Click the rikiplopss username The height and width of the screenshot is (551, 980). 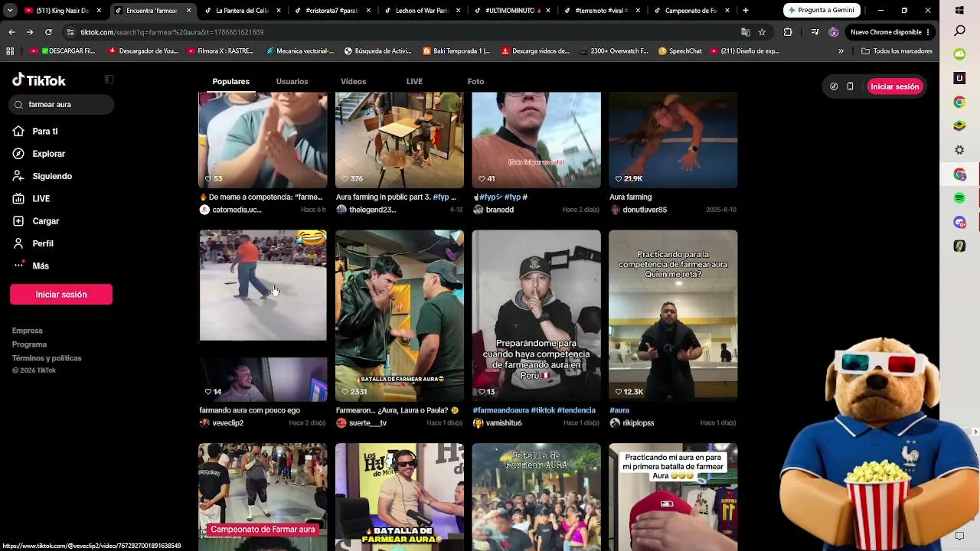point(638,423)
